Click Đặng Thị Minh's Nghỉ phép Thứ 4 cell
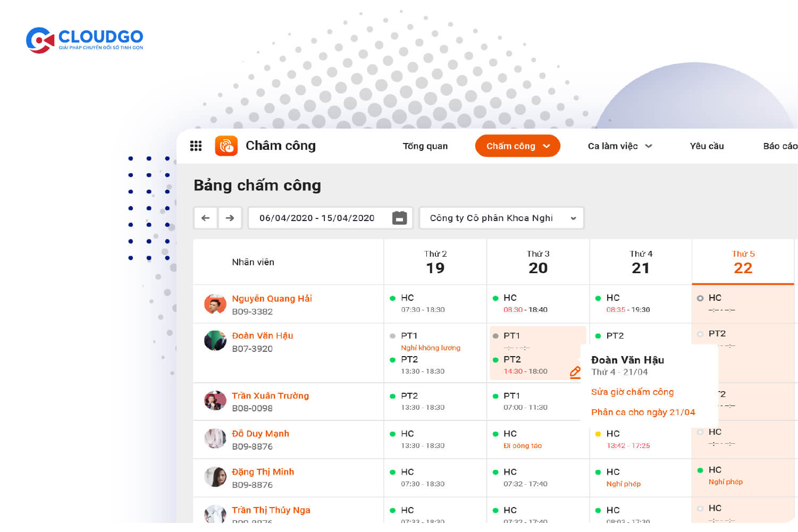798x532 pixels. click(x=641, y=478)
